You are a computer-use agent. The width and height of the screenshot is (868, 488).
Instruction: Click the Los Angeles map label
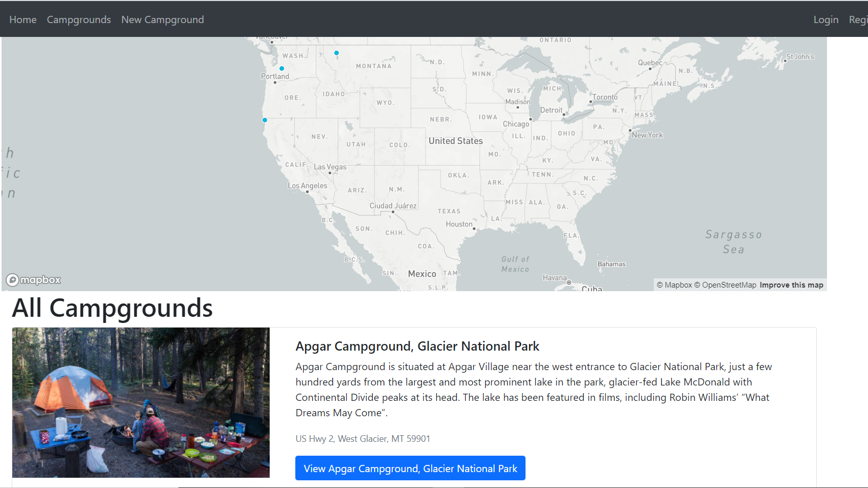pyautogui.click(x=307, y=186)
